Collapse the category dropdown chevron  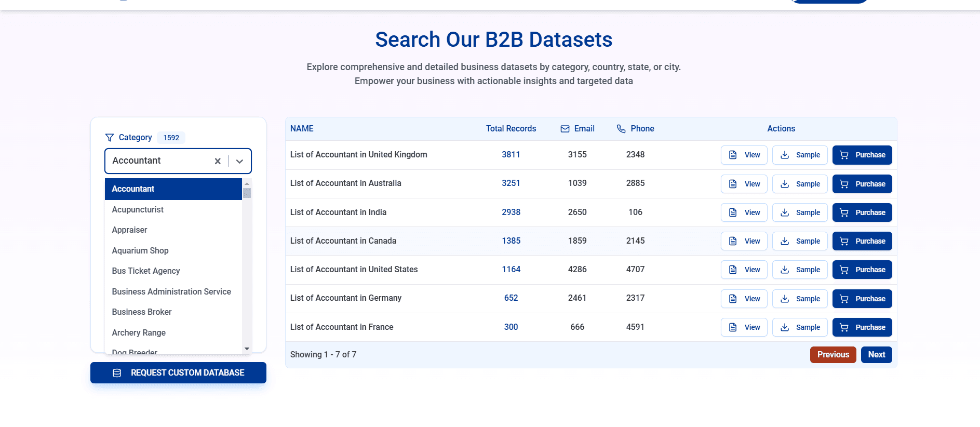tap(239, 161)
